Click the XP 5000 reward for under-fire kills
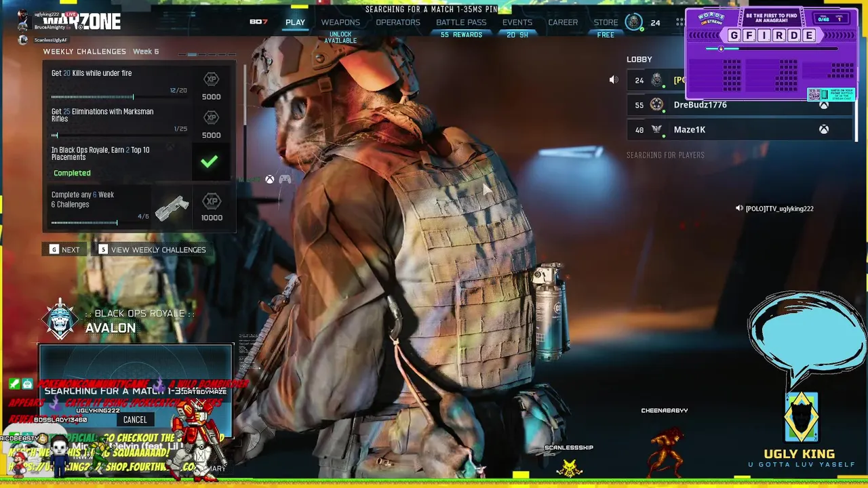This screenshot has height=488, width=868. [x=211, y=86]
